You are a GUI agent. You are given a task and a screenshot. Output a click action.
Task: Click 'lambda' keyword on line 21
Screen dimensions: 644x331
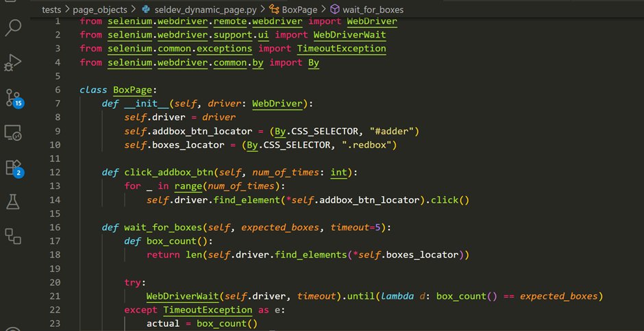click(397, 295)
